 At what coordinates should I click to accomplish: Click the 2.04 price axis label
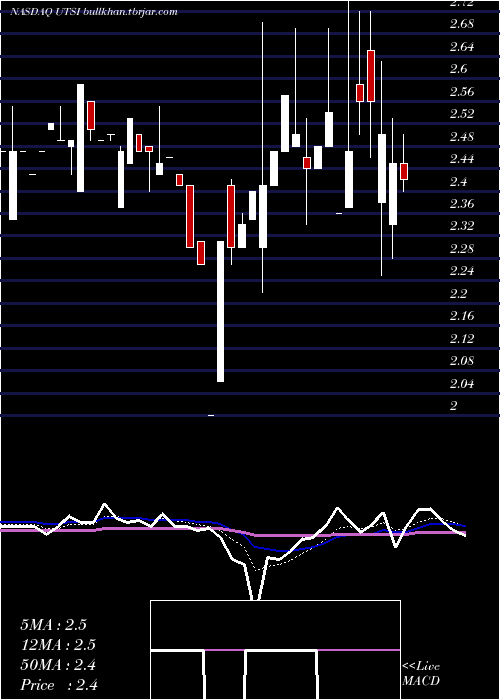462,383
